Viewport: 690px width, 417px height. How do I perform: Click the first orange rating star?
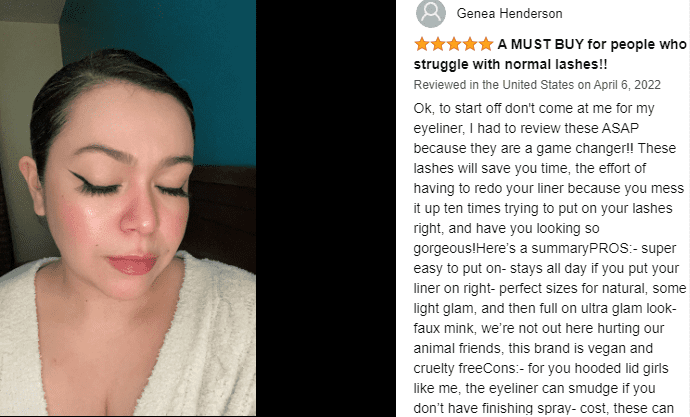click(422, 44)
